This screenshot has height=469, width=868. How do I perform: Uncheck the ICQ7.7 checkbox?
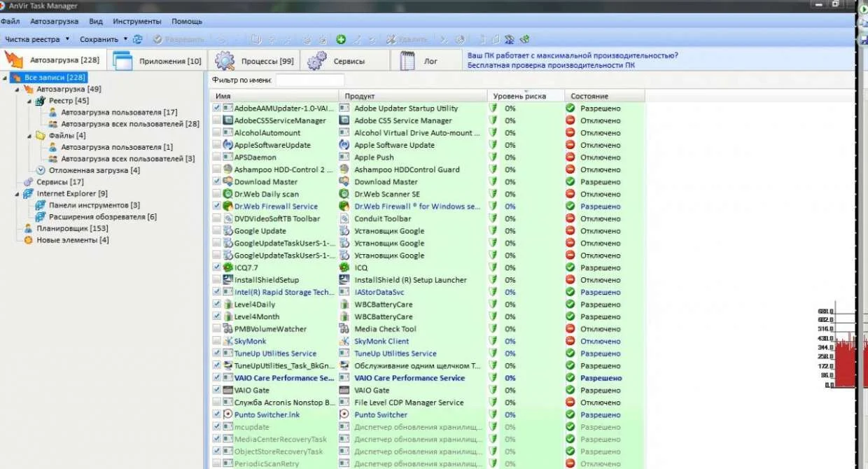pos(217,267)
